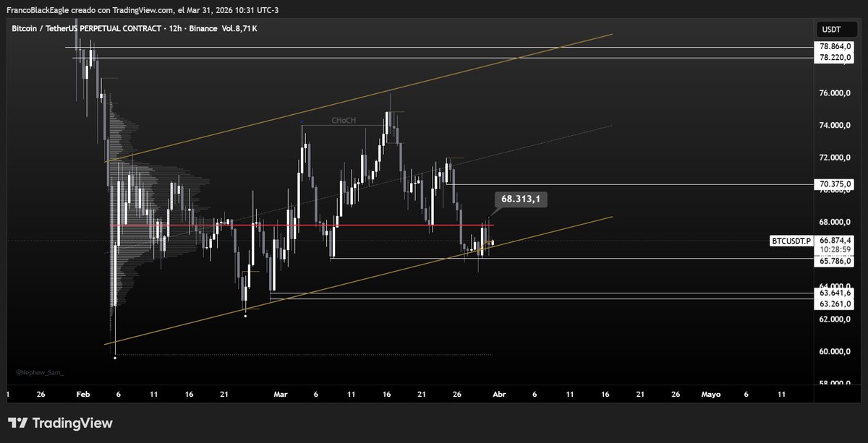The height and width of the screenshot is (443, 868).
Task: Select the 65.786,0 price level label
Action: coord(835,262)
